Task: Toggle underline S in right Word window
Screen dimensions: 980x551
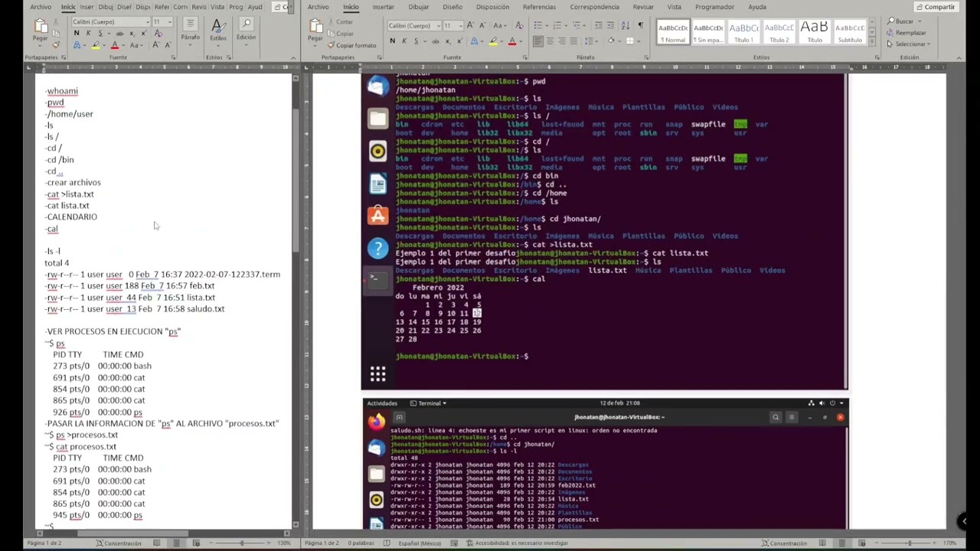Action: (x=416, y=41)
